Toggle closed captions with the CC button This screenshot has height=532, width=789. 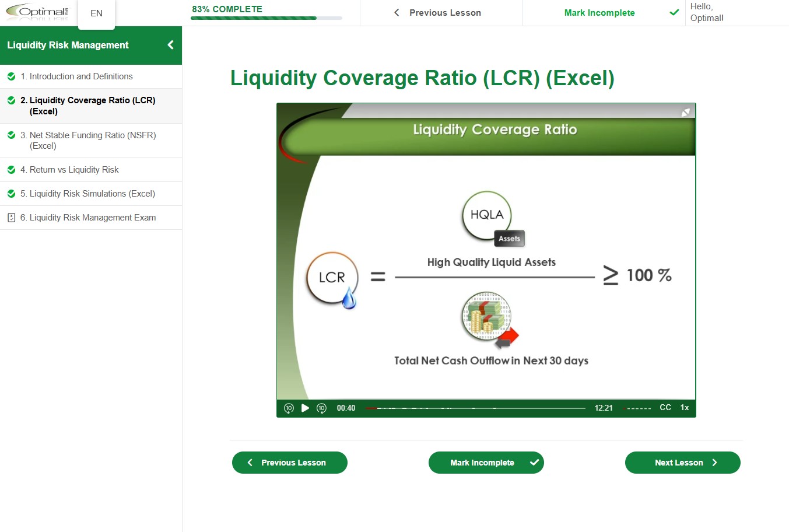pyautogui.click(x=665, y=407)
